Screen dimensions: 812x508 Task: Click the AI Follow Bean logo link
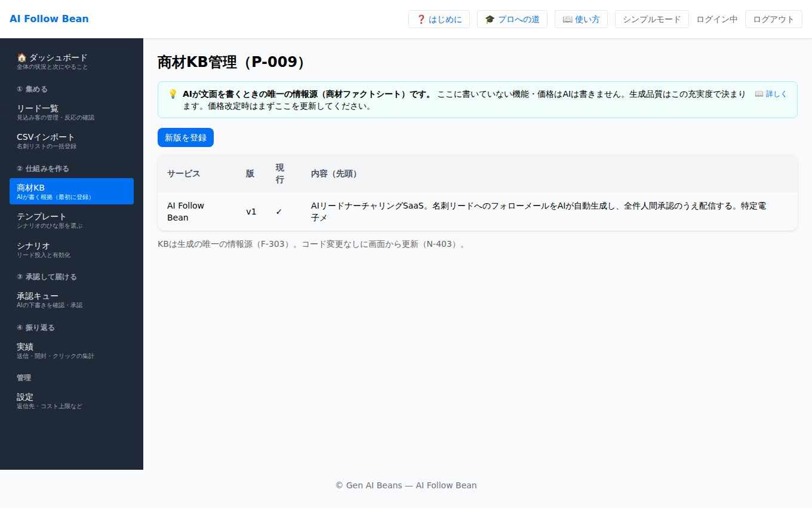tap(49, 19)
